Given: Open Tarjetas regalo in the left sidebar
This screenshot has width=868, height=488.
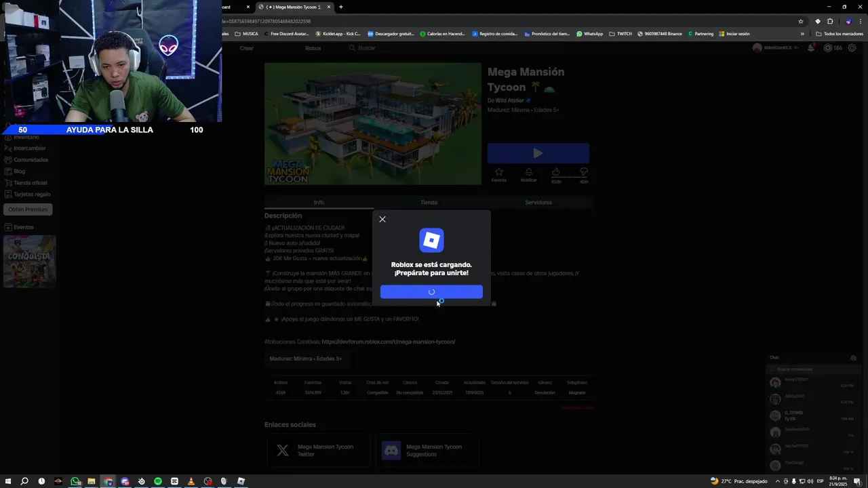Looking at the screenshot, I should click(27, 194).
